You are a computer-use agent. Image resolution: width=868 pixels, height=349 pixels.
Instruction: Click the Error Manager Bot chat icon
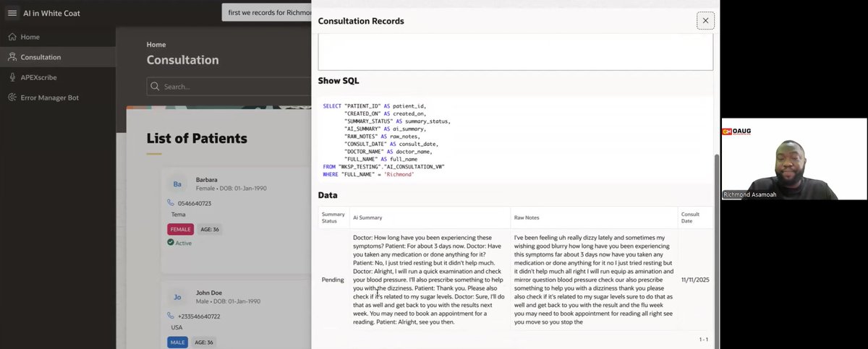(x=12, y=98)
